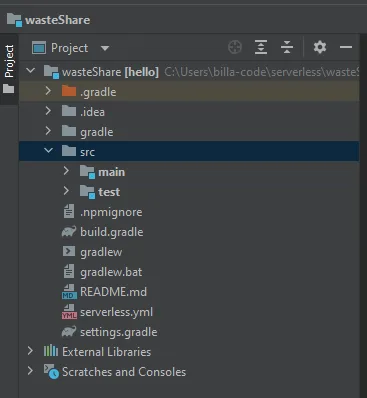367x398 pixels.
Task: Expand Scratches and Consoles node
Action: coord(30,370)
